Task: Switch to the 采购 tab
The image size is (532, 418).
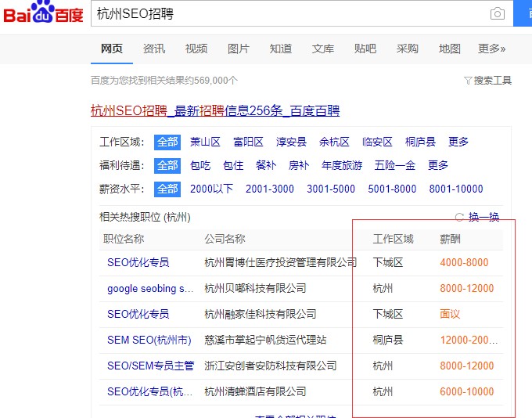Action: tap(407, 49)
